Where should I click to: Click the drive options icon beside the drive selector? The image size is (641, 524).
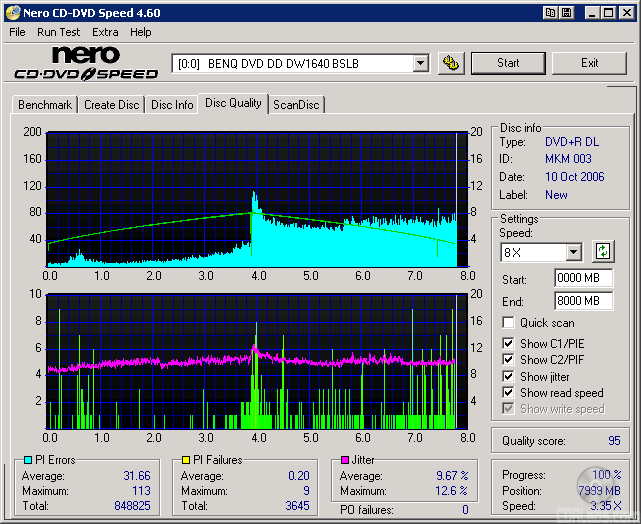click(451, 63)
